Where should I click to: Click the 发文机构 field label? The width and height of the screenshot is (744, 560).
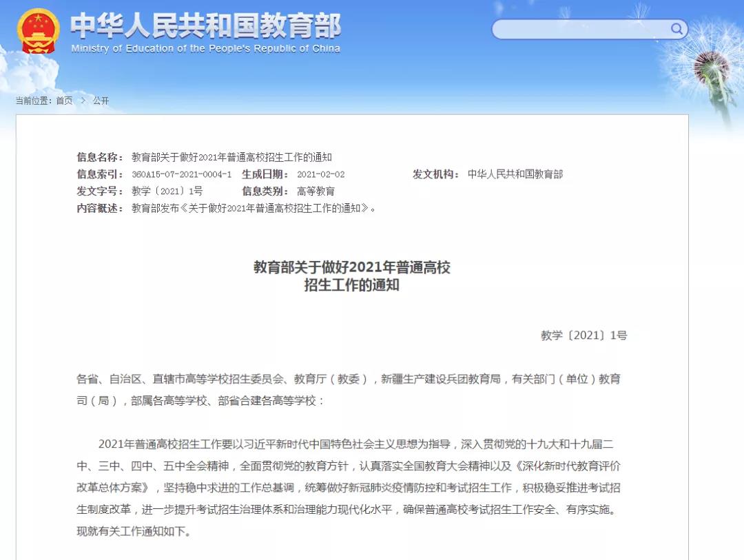[436, 174]
